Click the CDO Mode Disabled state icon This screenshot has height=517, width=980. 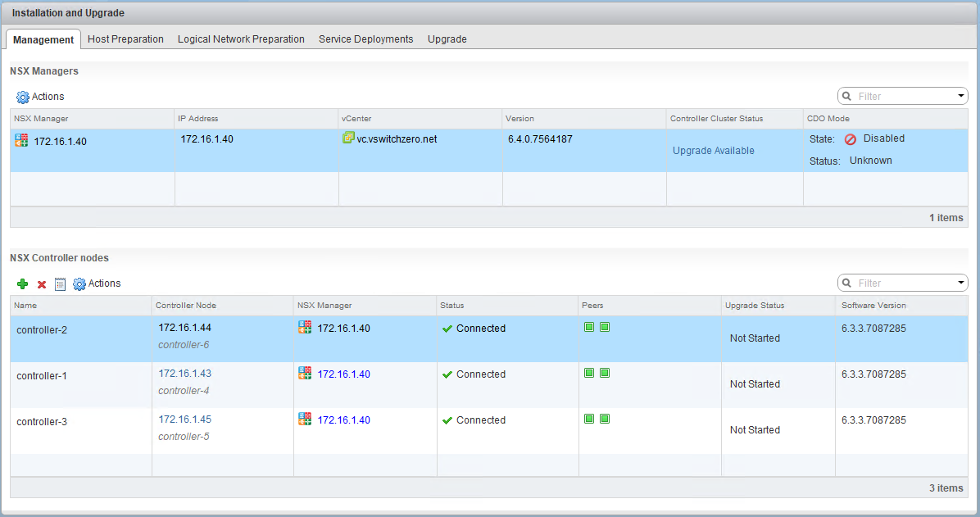pyautogui.click(x=851, y=139)
